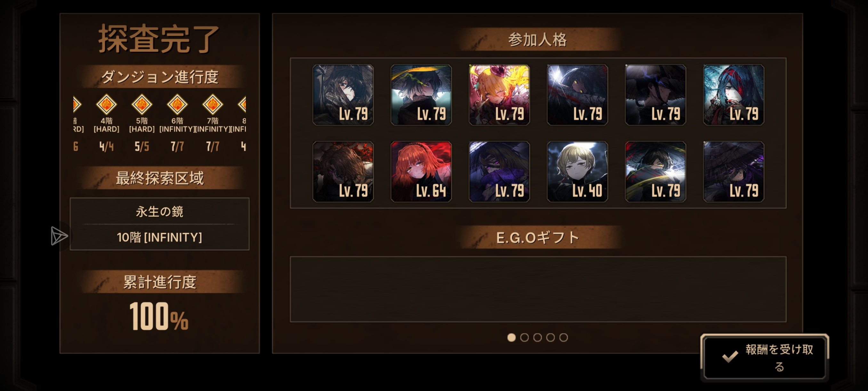Click the 7階 INFINITY floor diamond icon
This screenshot has height=391, width=868.
click(x=213, y=104)
